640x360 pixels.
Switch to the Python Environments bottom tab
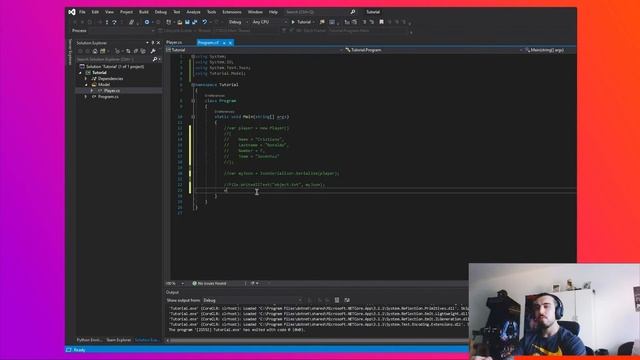[89, 340]
